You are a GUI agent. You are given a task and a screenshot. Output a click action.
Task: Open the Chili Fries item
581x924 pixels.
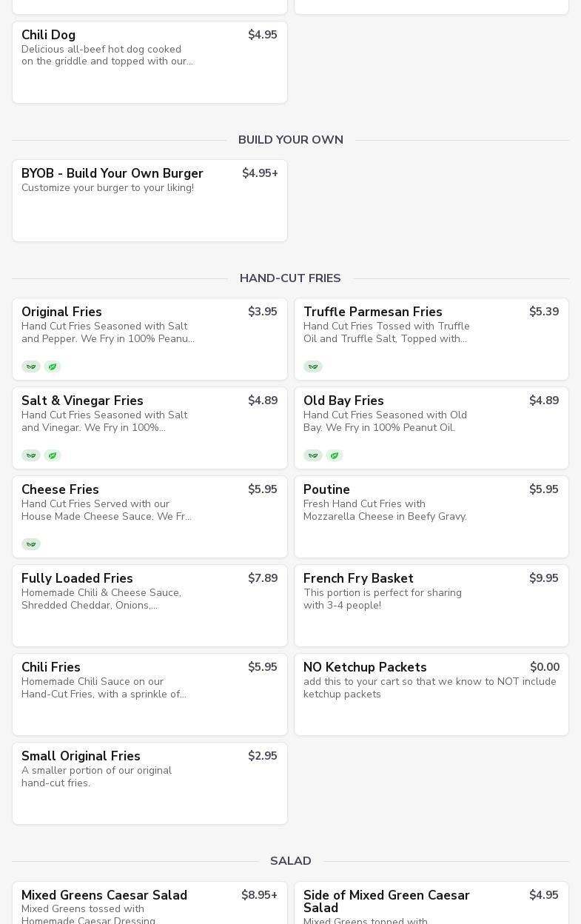click(150, 694)
